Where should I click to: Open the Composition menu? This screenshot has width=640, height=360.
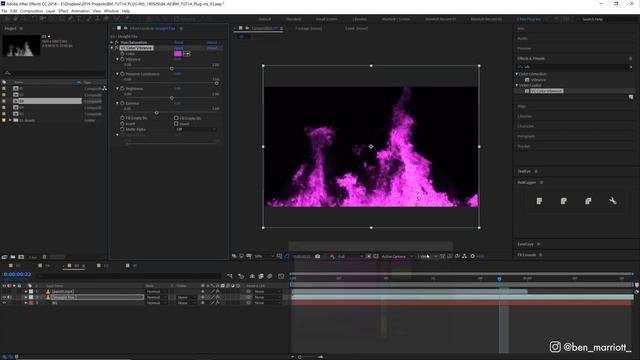pyautogui.click(x=31, y=11)
